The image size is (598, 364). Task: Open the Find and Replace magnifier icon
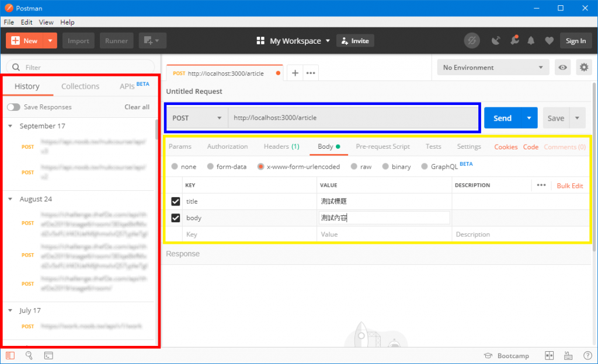pos(29,356)
